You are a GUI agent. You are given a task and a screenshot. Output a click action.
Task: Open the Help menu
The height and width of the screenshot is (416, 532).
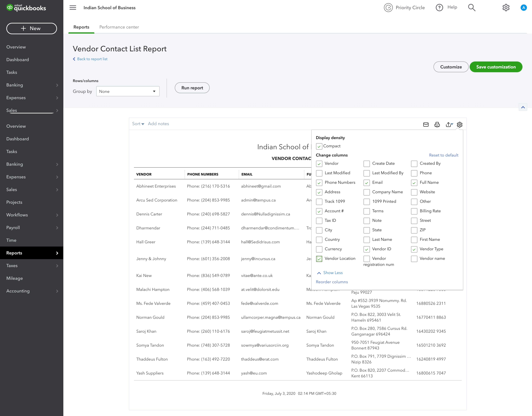pyautogui.click(x=446, y=7)
